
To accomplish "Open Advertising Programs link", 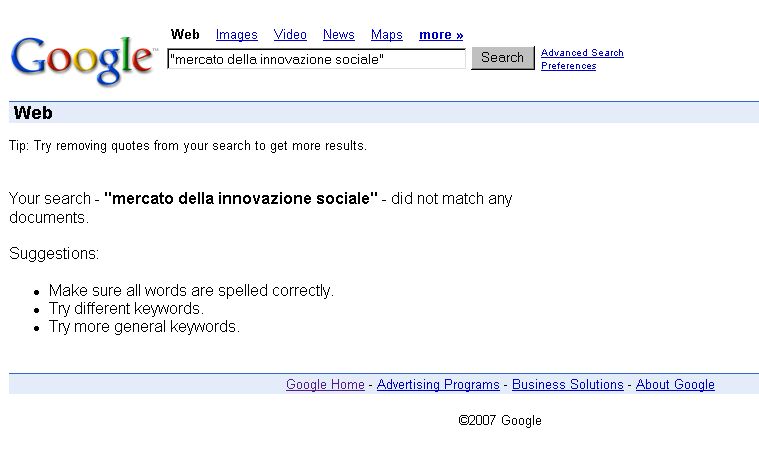I will (x=438, y=385).
